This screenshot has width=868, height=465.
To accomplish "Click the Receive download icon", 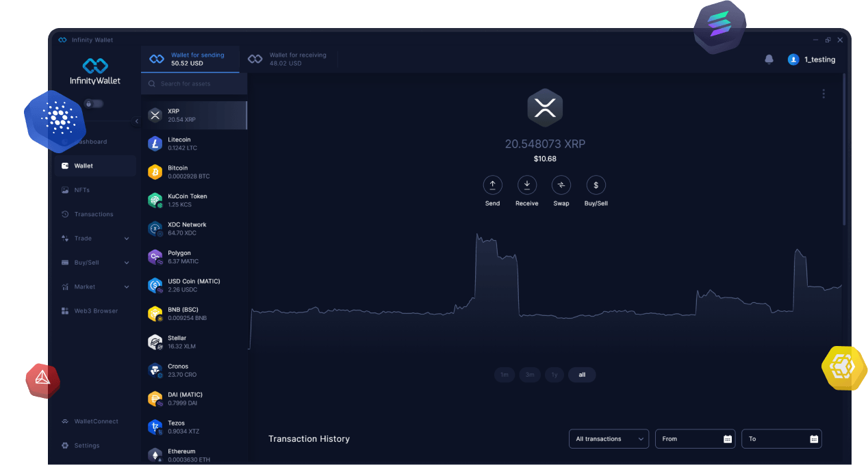I will pos(526,185).
